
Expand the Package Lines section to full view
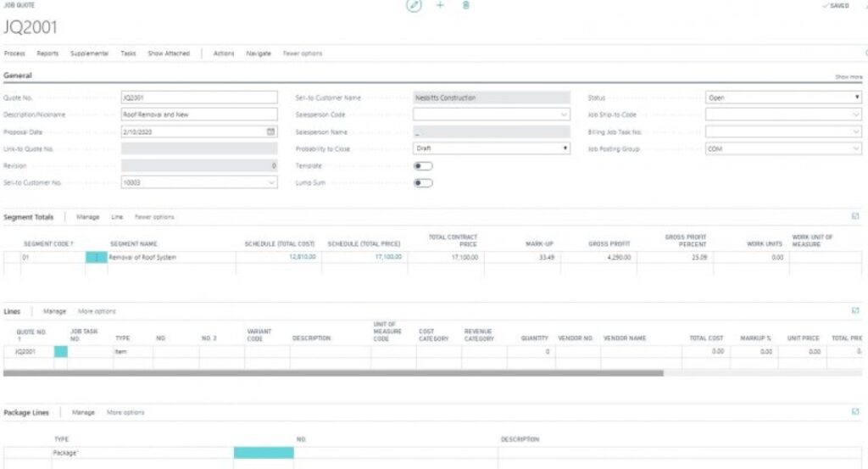pyautogui.click(x=854, y=412)
